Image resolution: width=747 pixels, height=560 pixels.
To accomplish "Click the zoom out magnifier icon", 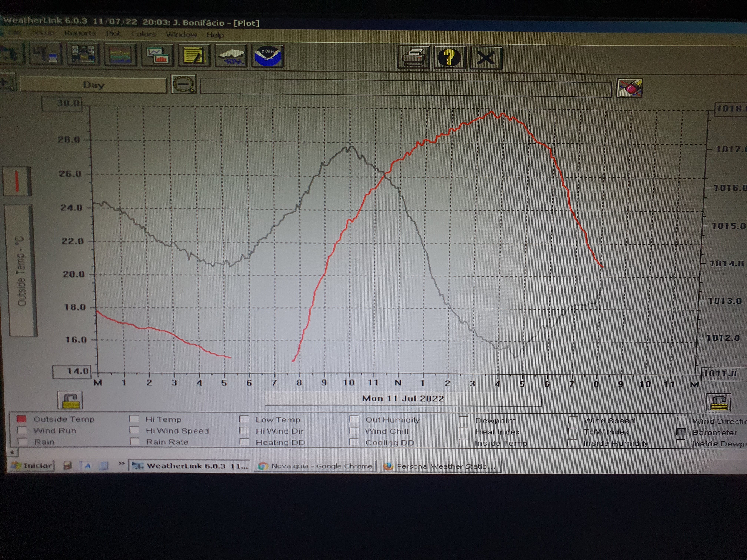I will point(184,84).
